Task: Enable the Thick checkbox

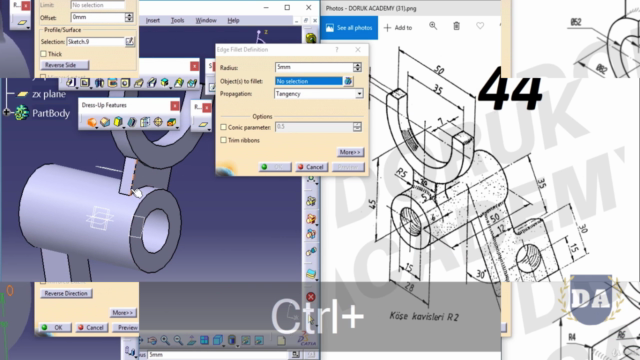Action: pos(44,54)
